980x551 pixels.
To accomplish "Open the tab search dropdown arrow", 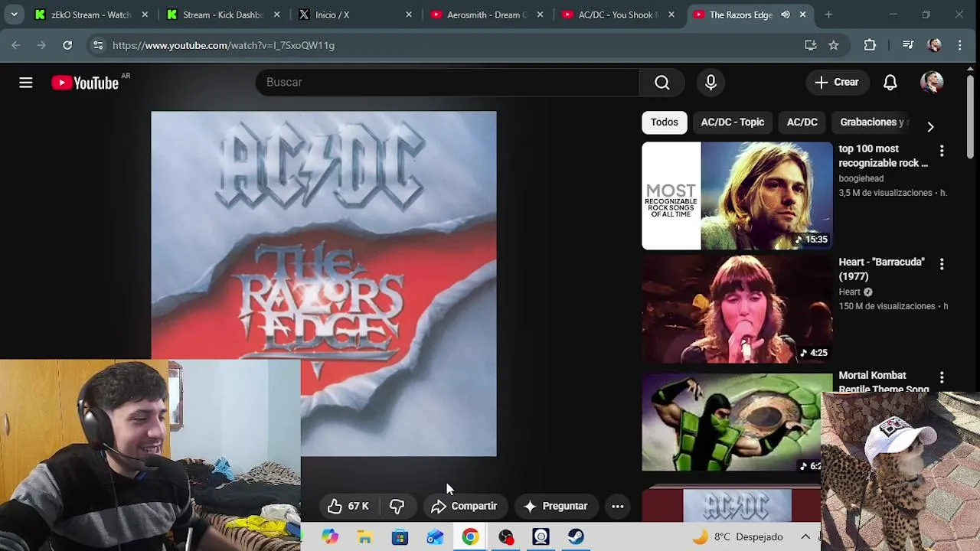I will pos(14,15).
